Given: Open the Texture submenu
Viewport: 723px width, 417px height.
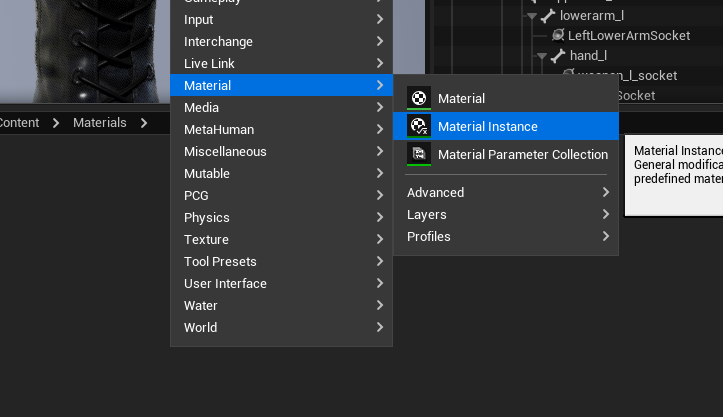Looking at the screenshot, I should [x=281, y=239].
